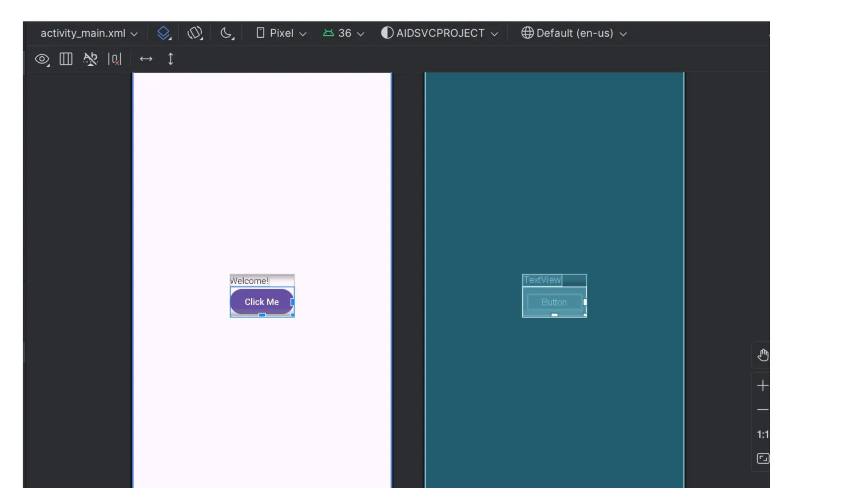Click the horizontal expand arrows icon
Image resolution: width=868 pixels, height=488 pixels.
tap(146, 59)
